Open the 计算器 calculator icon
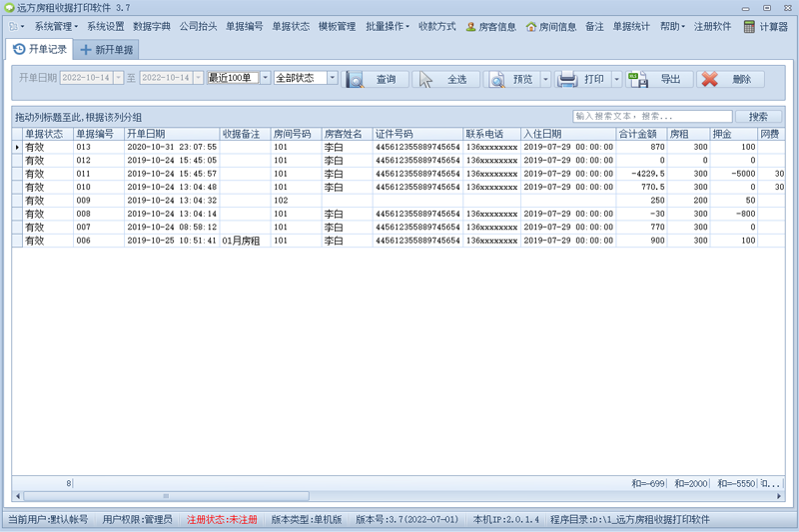This screenshot has width=799, height=532. (x=748, y=27)
